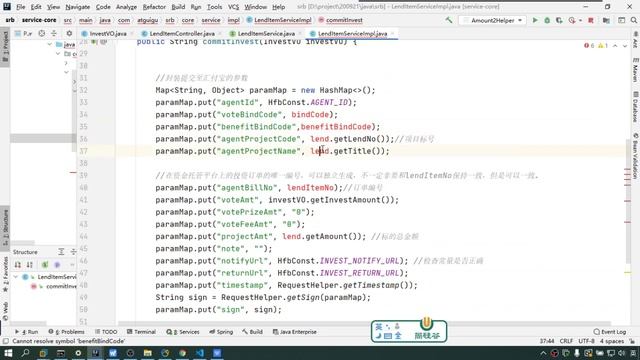Go to previous highlighted error arrow
Image resolution: width=640 pixels, height=360 pixels.
pyautogui.click(x=615, y=46)
